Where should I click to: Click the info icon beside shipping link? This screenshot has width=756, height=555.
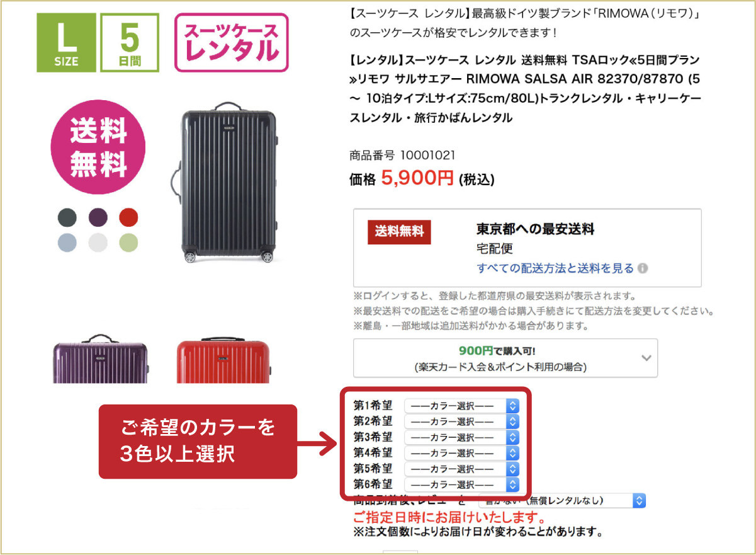coord(643,268)
